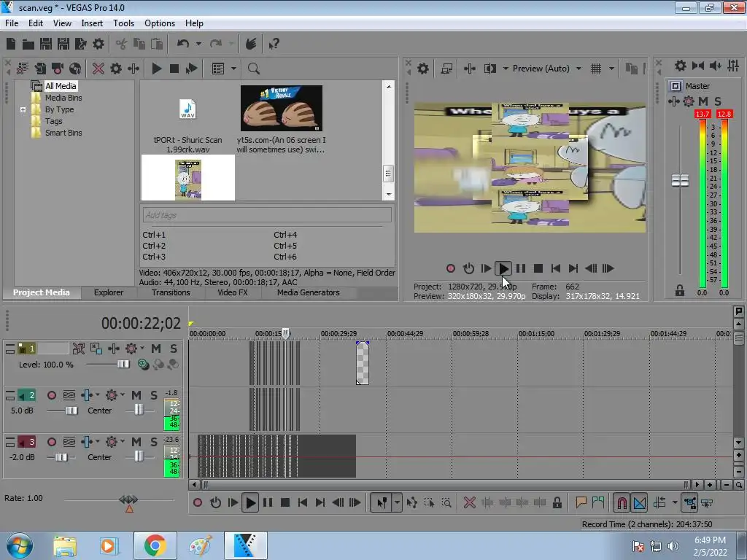Open video preview properties gear icon
This screenshot has height=560, width=747.
pyautogui.click(x=423, y=69)
